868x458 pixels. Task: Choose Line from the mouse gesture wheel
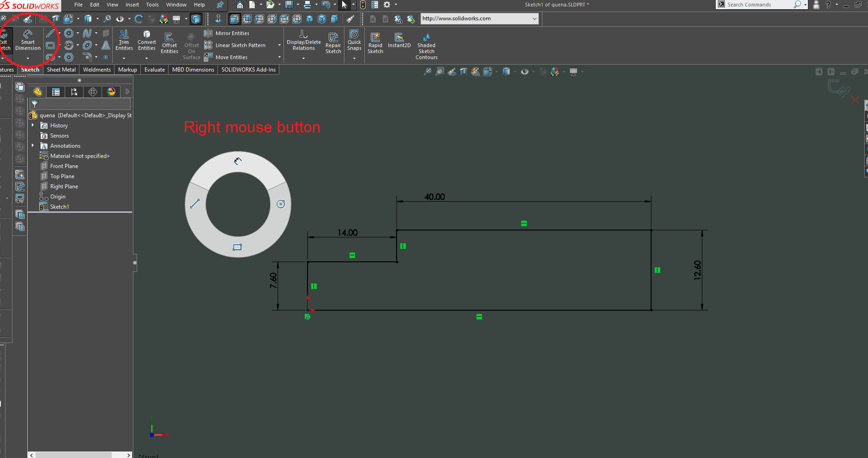[195, 204]
